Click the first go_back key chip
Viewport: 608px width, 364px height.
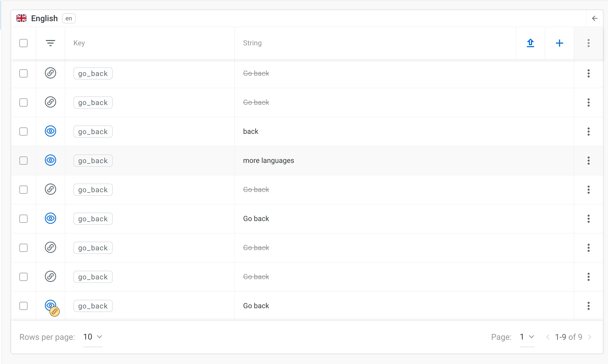[x=93, y=73]
